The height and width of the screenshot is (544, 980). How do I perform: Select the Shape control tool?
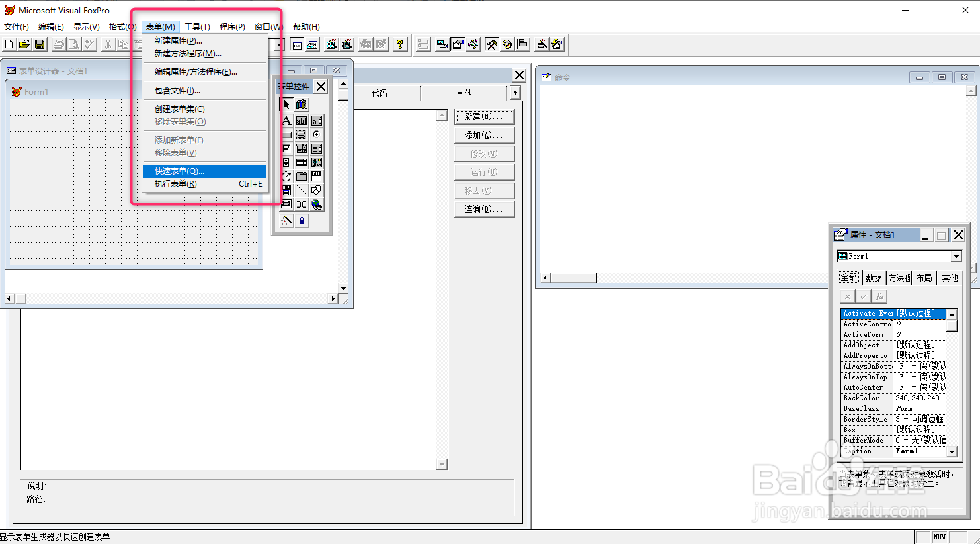point(317,190)
